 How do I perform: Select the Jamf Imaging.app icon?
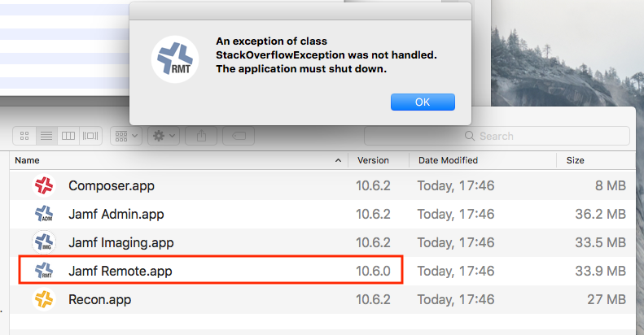click(44, 242)
